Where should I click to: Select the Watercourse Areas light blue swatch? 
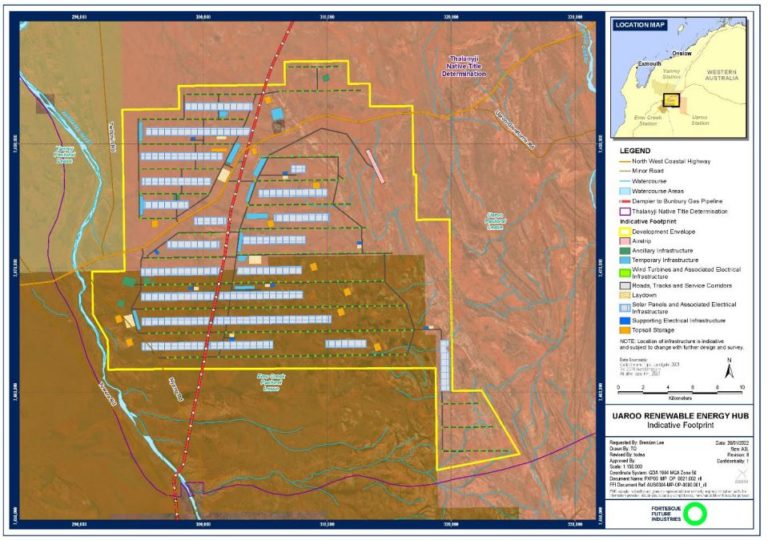point(624,190)
